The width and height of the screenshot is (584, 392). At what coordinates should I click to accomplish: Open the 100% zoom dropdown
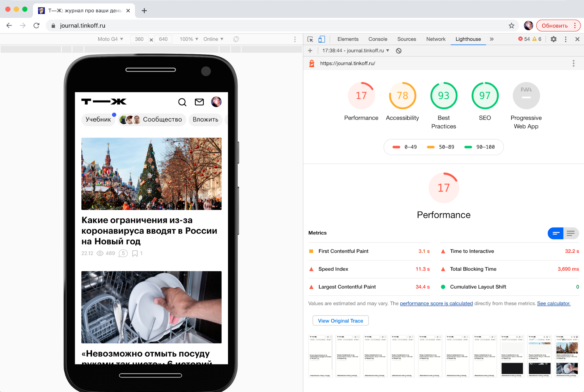click(x=189, y=39)
